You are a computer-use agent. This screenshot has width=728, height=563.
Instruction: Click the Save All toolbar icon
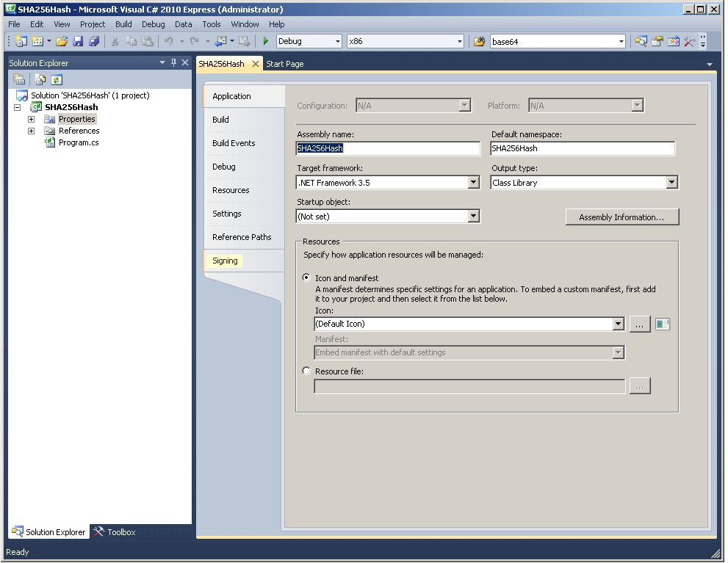[x=93, y=42]
